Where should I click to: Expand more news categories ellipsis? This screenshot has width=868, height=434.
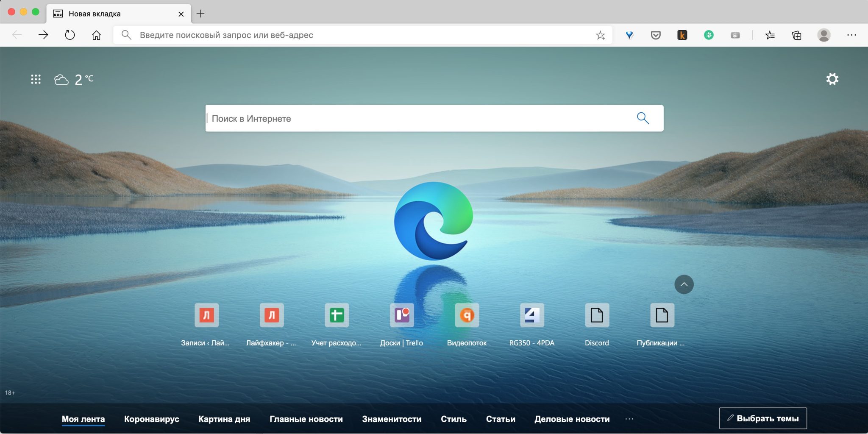click(629, 419)
